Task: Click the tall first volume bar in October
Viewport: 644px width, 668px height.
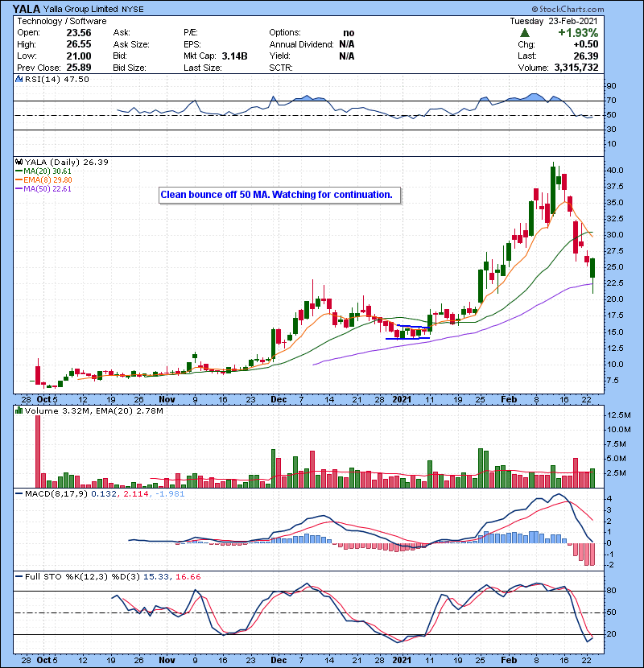Action: 38,452
